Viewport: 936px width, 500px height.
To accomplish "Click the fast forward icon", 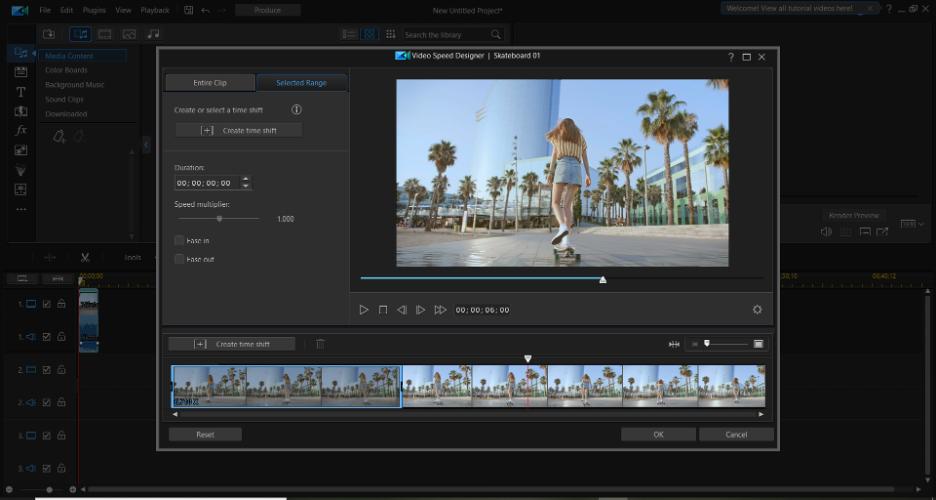I will point(440,310).
